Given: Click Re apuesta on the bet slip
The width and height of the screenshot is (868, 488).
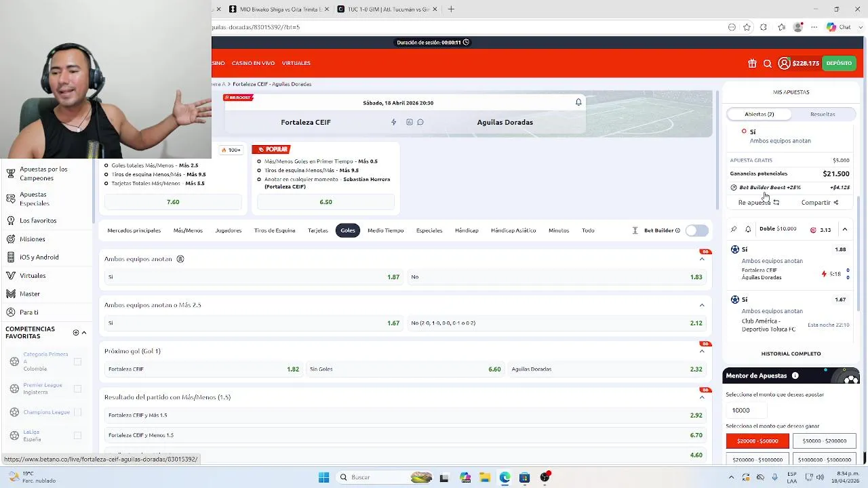Looking at the screenshot, I should (758, 203).
